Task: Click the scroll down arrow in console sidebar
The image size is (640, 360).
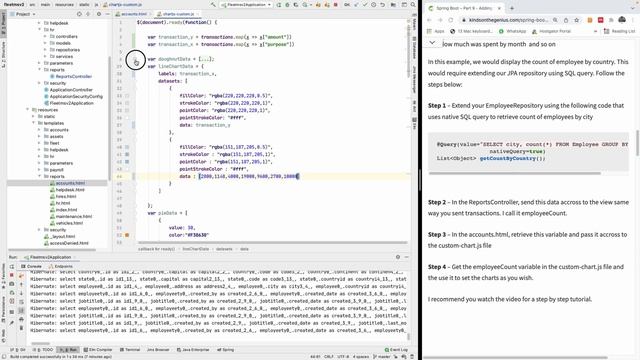Action: (21, 293)
